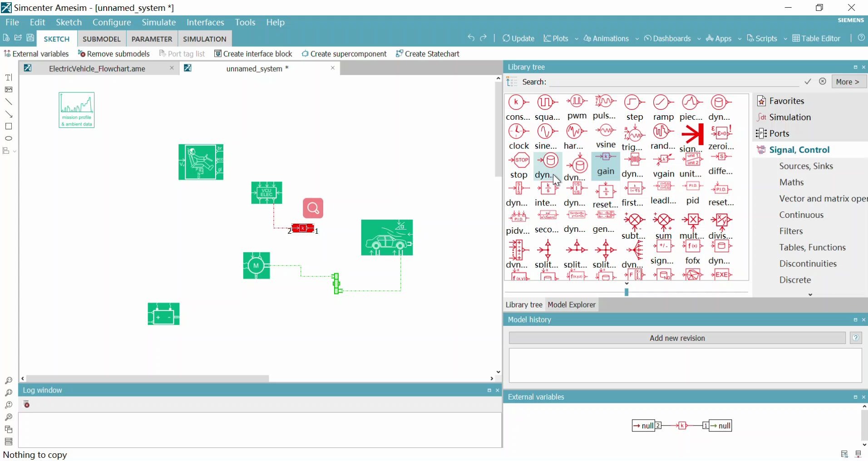Click the sketch horizontal scrollbar

[148, 378]
